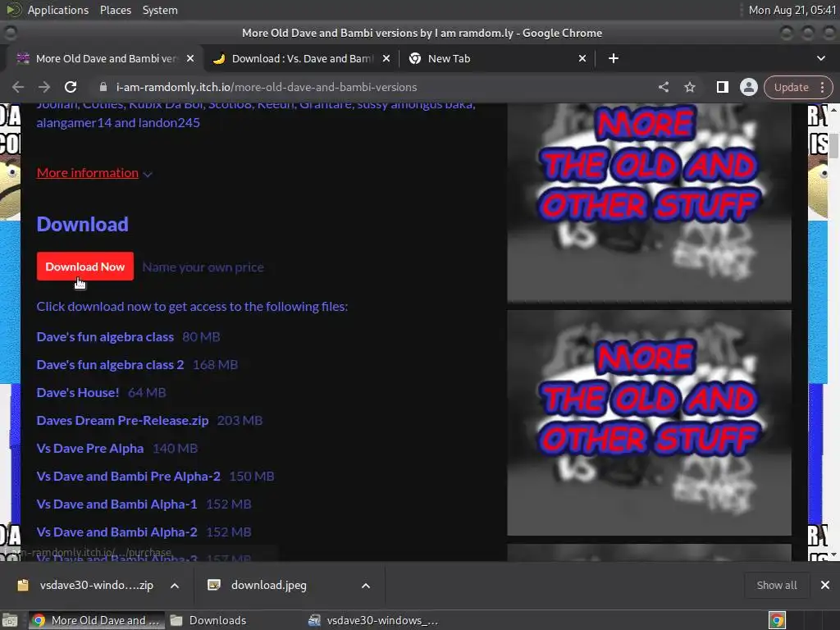Close the downloads bar
Viewport: 840px width, 630px height.
[x=825, y=585]
